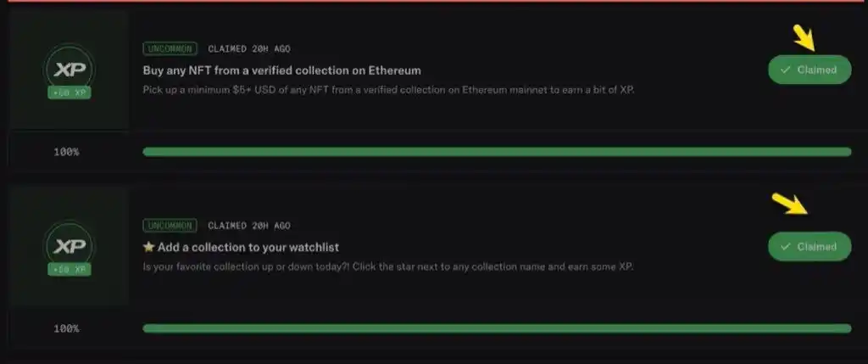Click the XP emblem on the watchlist quest
This screenshot has height=364, width=868.
point(69,246)
